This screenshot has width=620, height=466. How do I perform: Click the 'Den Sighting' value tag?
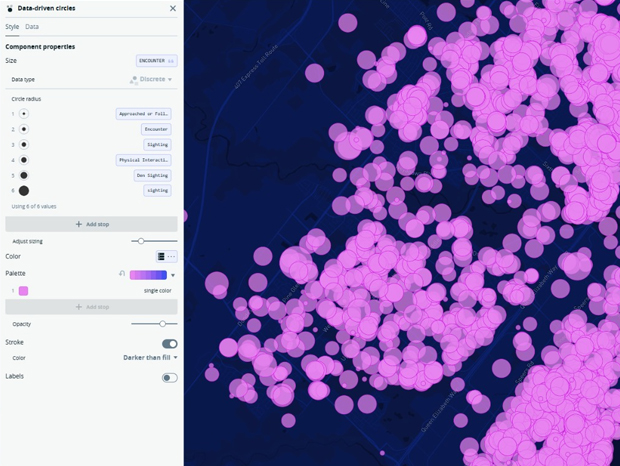(152, 175)
